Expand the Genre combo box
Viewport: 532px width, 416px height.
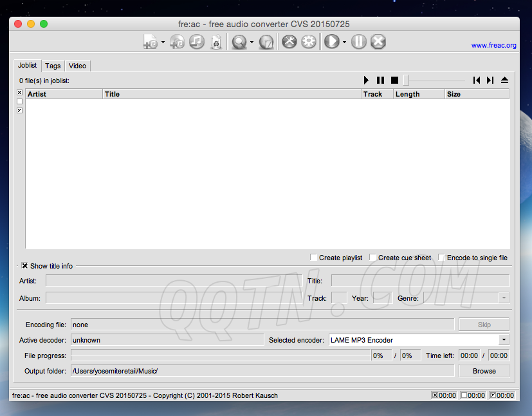504,298
